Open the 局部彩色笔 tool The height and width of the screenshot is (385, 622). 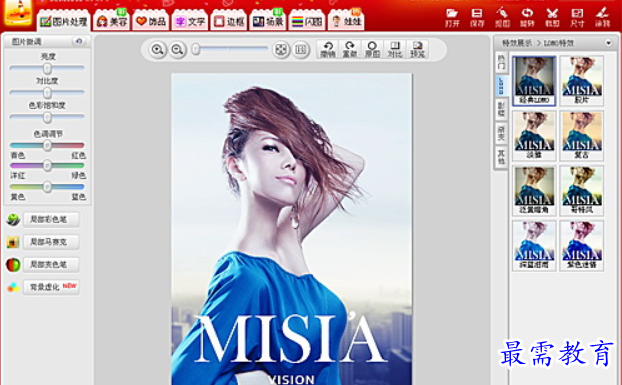(52, 219)
